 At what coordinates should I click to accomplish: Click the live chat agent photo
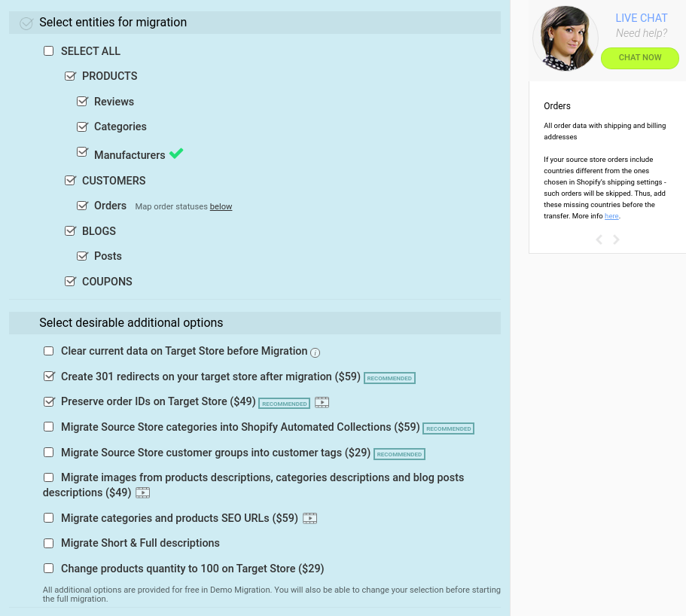click(x=565, y=38)
